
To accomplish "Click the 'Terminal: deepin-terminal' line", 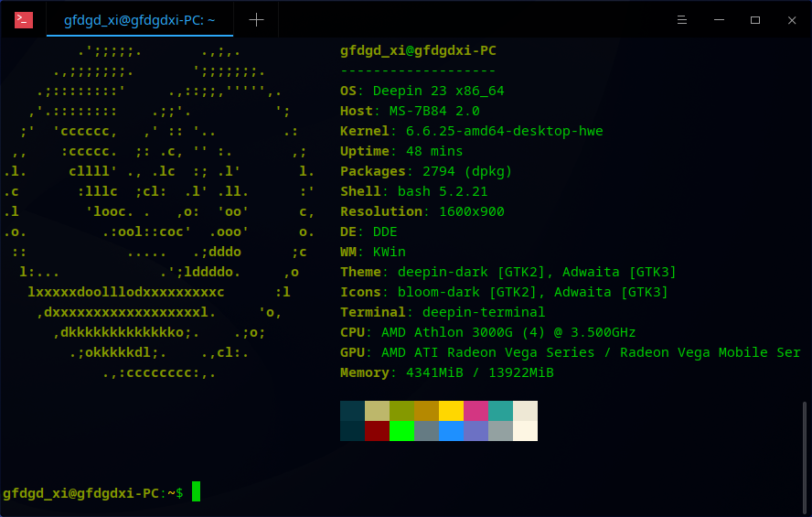I will [x=443, y=312].
